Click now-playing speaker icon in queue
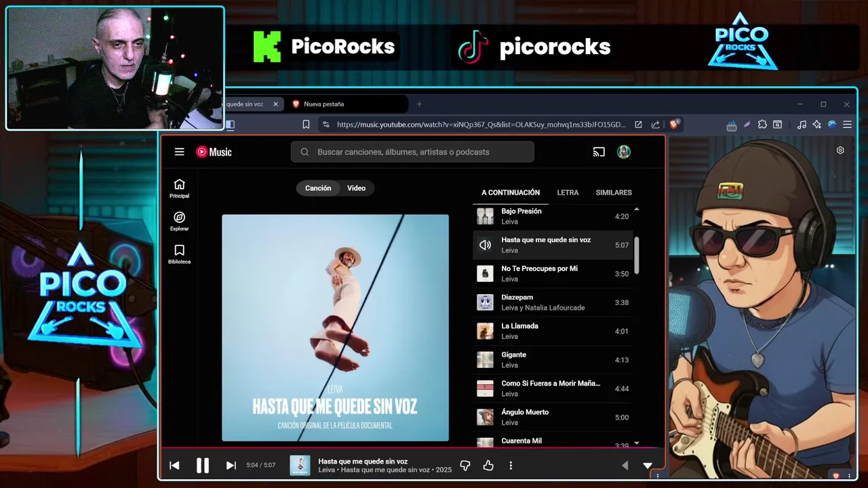 485,245
